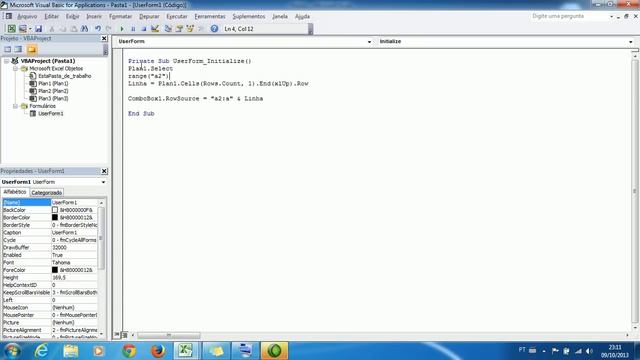Toggle Design Mode icon
Image resolution: width=640 pixels, height=360 pixels.
pyautogui.click(x=155, y=29)
